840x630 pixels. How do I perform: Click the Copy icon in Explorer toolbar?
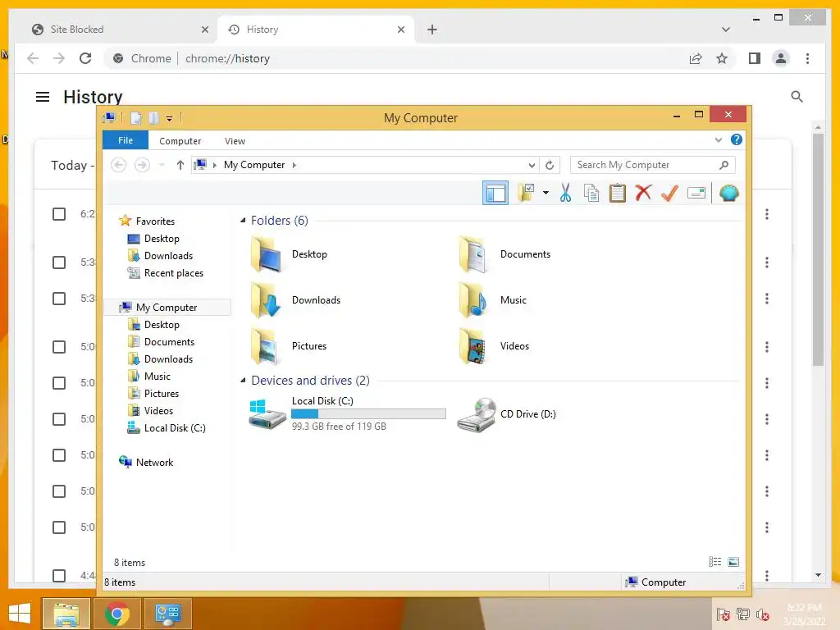click(x=591, y=193)
